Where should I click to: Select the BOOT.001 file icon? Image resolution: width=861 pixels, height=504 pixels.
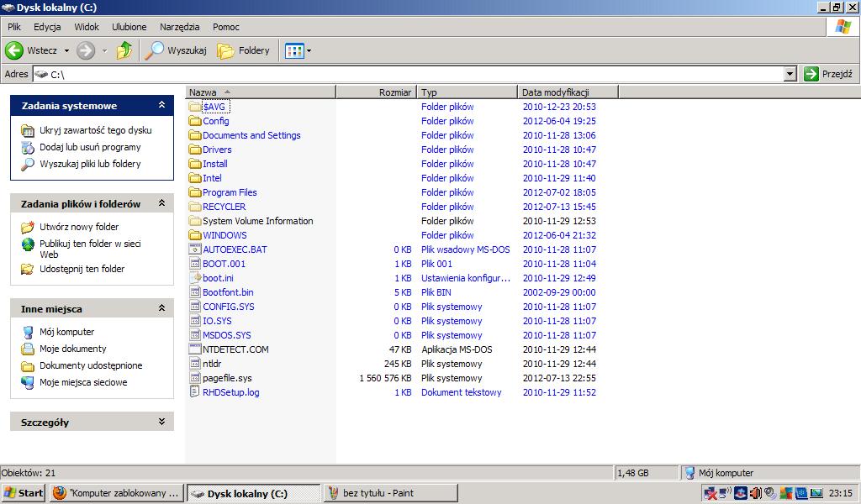point(195,263)
